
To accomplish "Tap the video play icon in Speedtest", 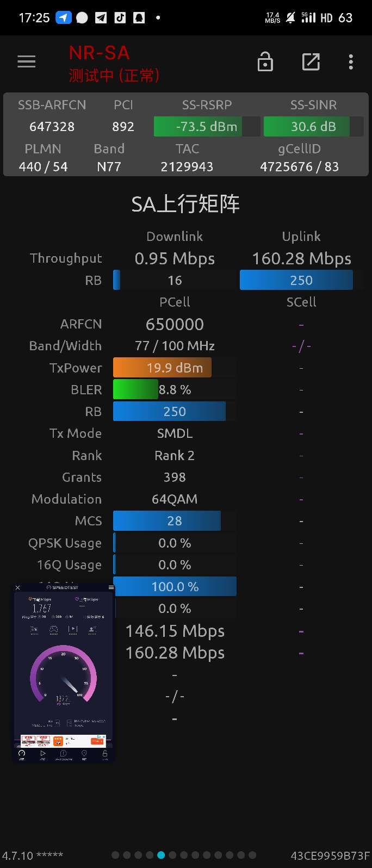I will click(73, 629).
